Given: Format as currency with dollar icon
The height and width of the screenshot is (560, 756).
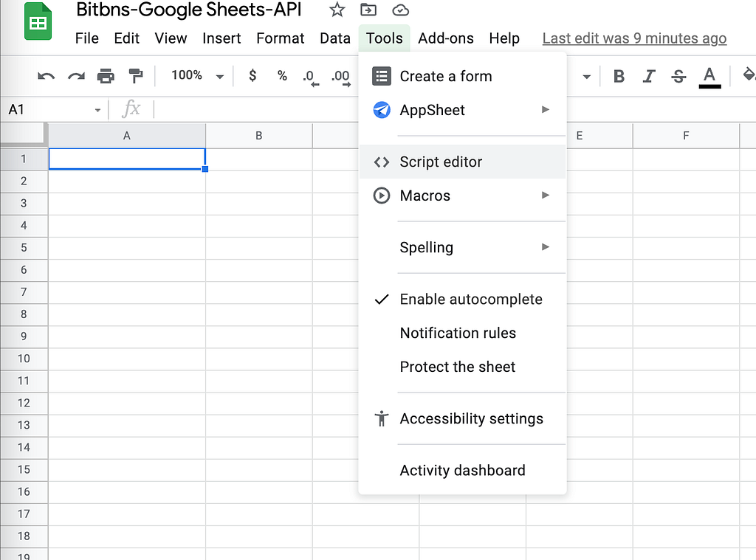Looking at the screenshot, I should (252, 76).
